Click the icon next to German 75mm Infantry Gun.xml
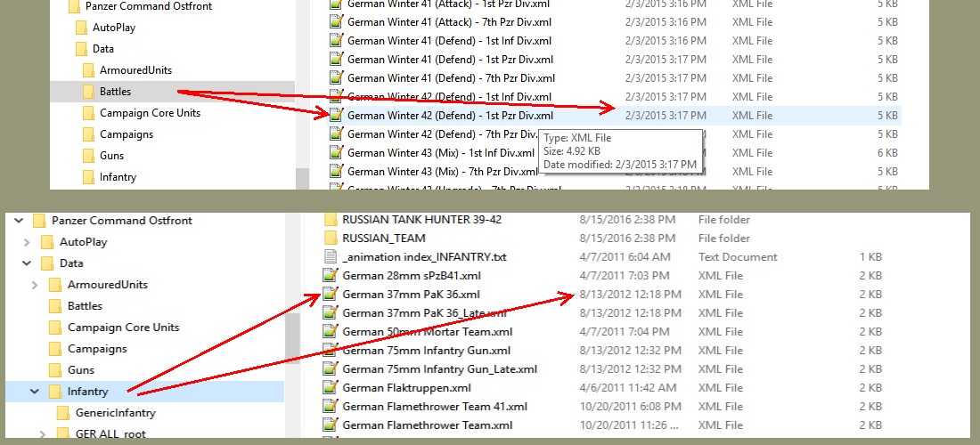This screenshot has width=980, height=445. tap(330, 350)
